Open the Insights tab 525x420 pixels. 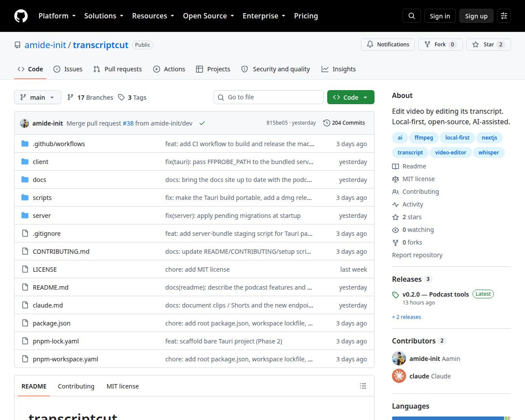pyautogui.click(x=339, y=69)
